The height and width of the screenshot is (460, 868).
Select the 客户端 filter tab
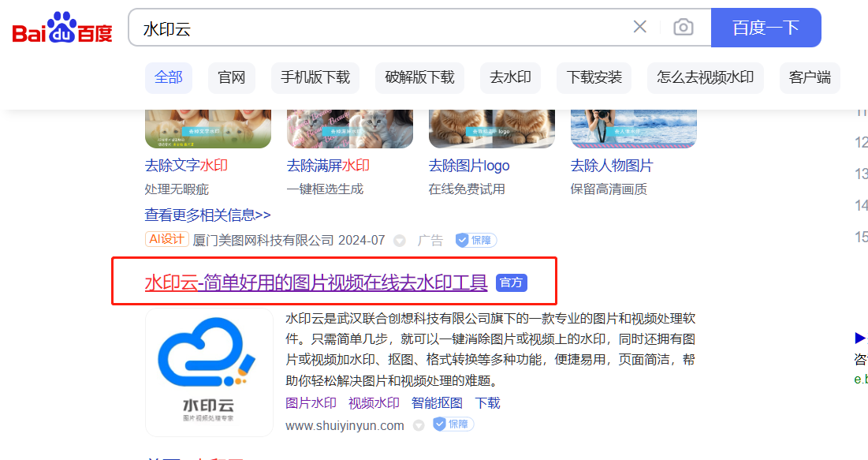coord(810,77)
